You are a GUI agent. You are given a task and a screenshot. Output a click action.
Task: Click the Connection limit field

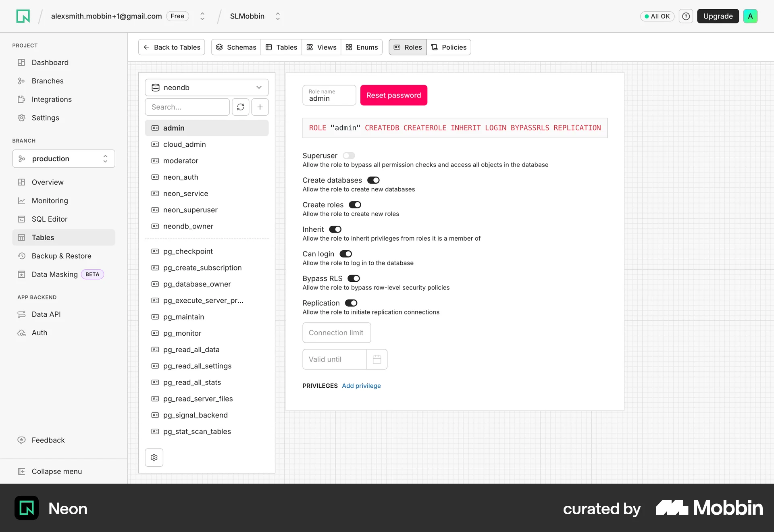click(x=337, y=332)
